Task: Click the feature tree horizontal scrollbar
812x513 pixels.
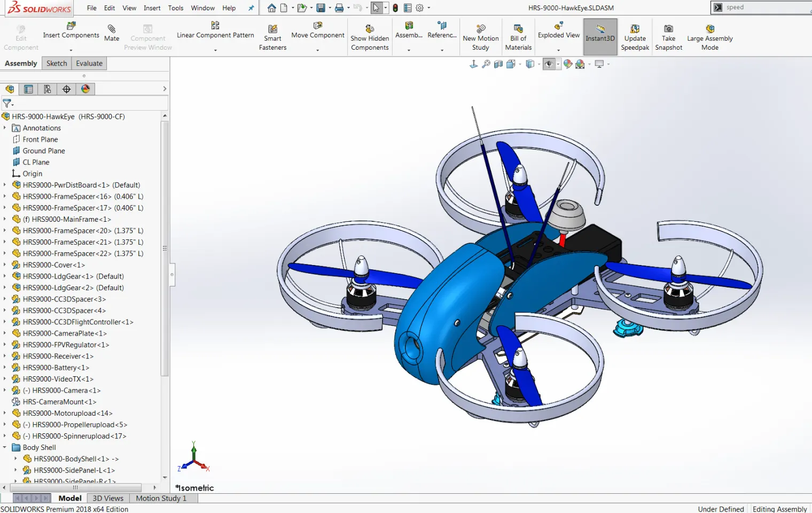Action: coord(75,487)
